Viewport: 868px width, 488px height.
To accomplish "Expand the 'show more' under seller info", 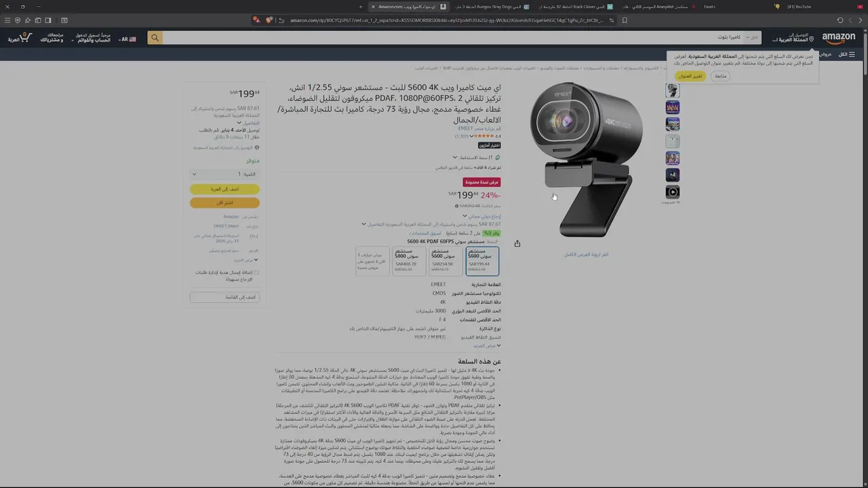I will click(247, 260).
